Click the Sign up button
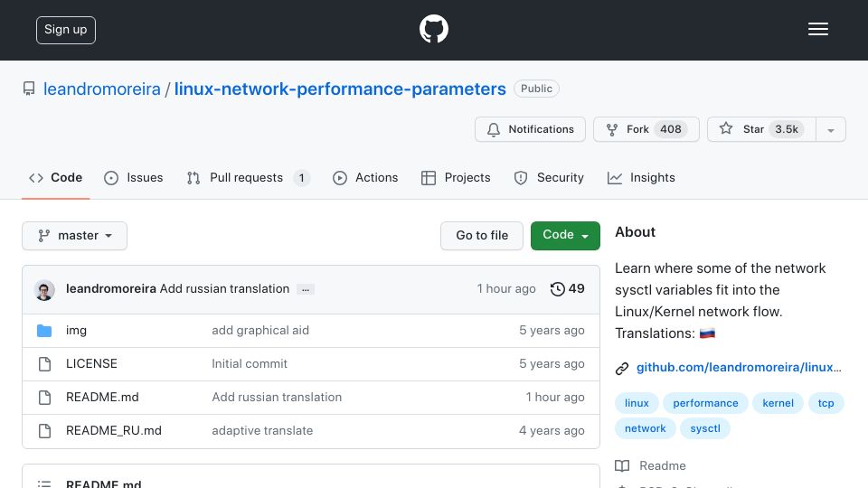 pos(66,30)
